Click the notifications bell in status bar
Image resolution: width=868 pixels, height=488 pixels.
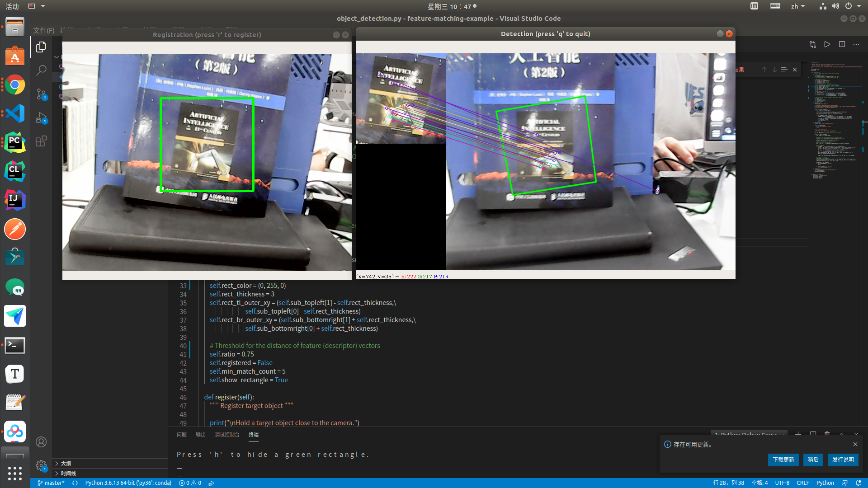(x=858, y=483)
